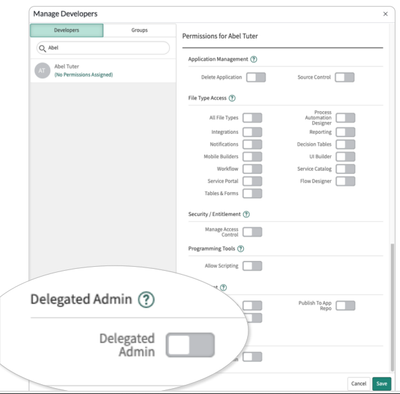Click the 'Security / Entitlement' section label
This screenshot has width=400, height=394.
click(x=214, y=214)
